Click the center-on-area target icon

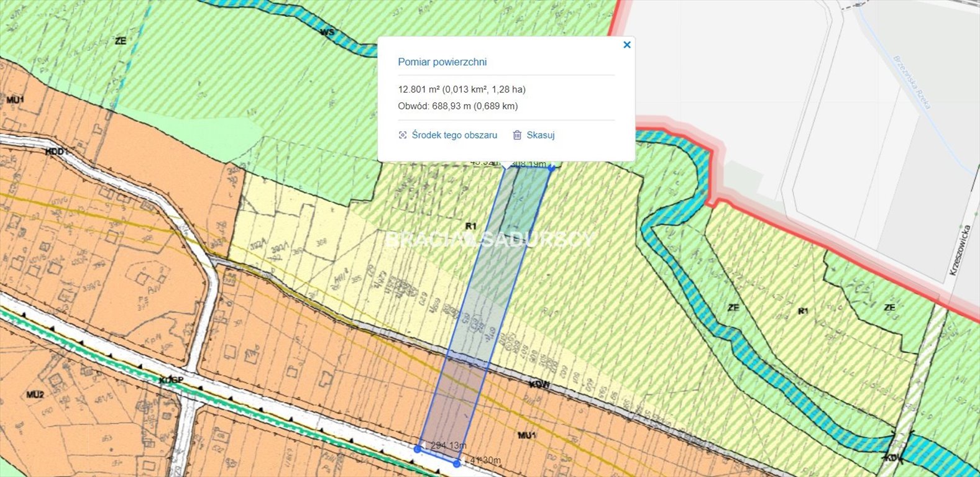click(403, 135)
